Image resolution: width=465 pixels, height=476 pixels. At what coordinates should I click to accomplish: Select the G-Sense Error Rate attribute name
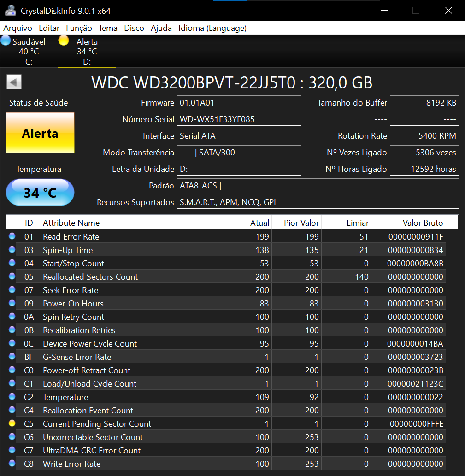tap(77, 357)
